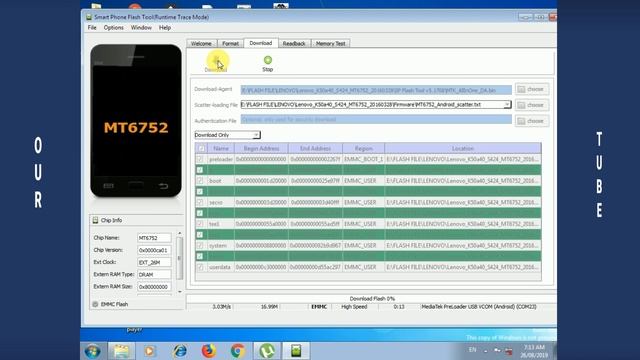Image resolution: width=640 pixels, height=360 pixels.
Task: Open the Options menu
Action: (113, 28)
